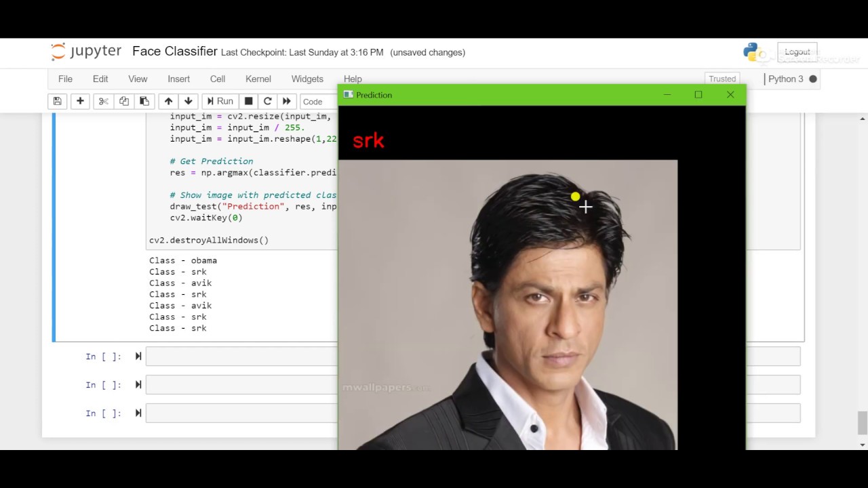Click the Trusted notebook indicator
This screenshot has width=868, height=488.
[722, 79]
